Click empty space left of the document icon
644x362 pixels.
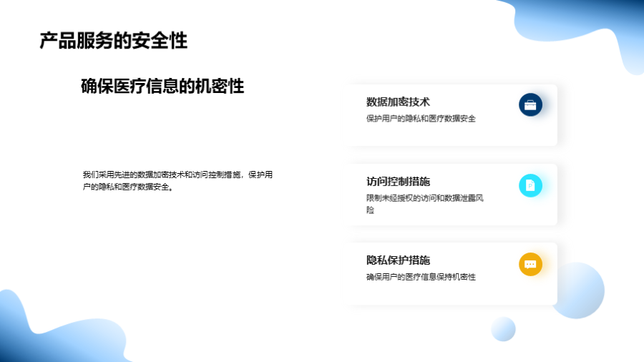(x=501, y=185)
